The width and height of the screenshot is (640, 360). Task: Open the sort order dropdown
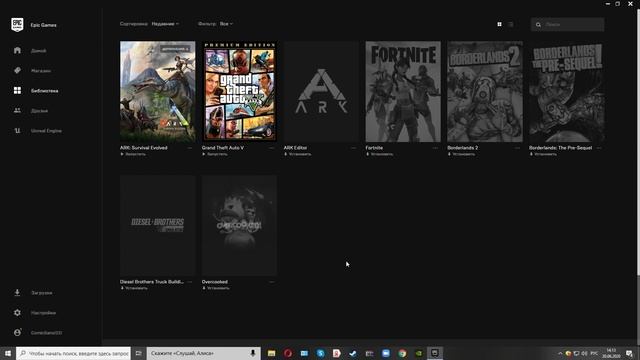coord(165,24)
